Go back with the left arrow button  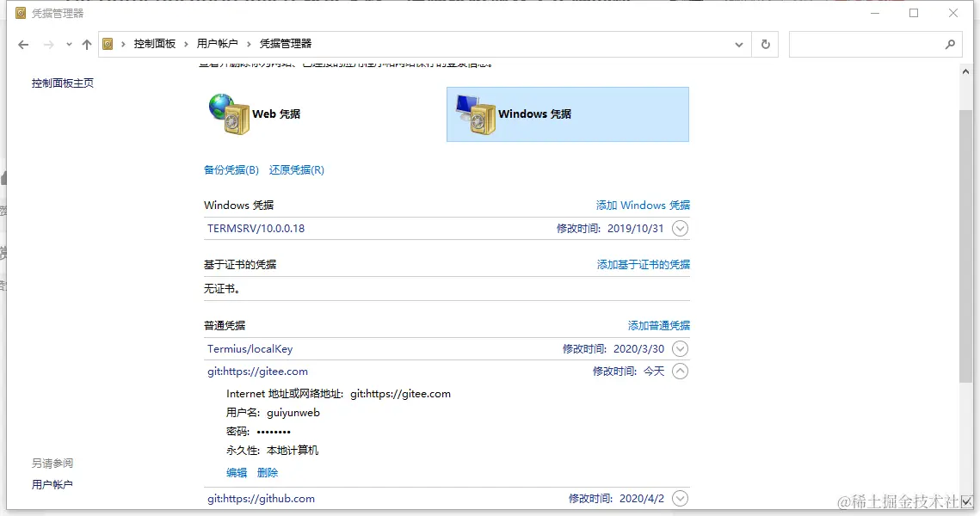[x=23, y=45]
